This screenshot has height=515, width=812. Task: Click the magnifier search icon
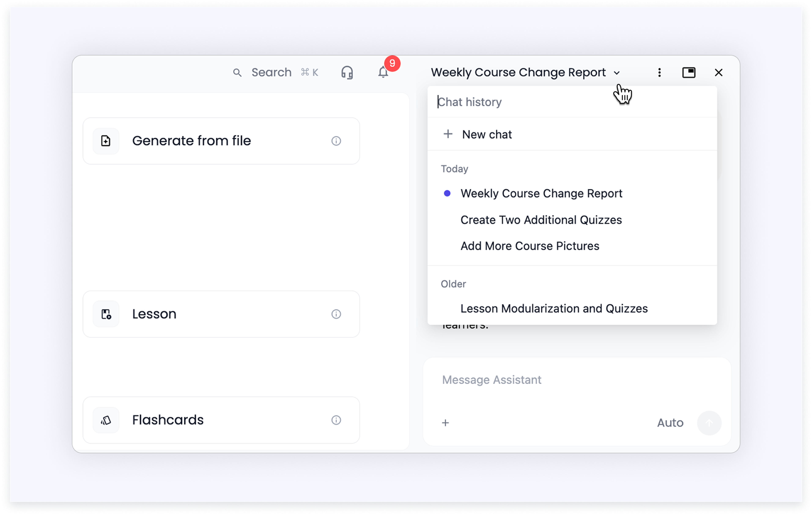[237, 73]
